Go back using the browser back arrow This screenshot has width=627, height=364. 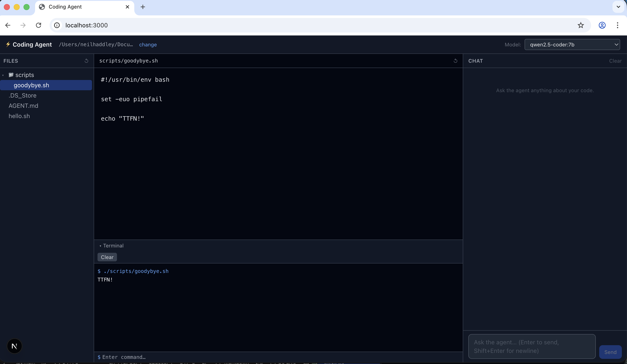coord(8,25)
